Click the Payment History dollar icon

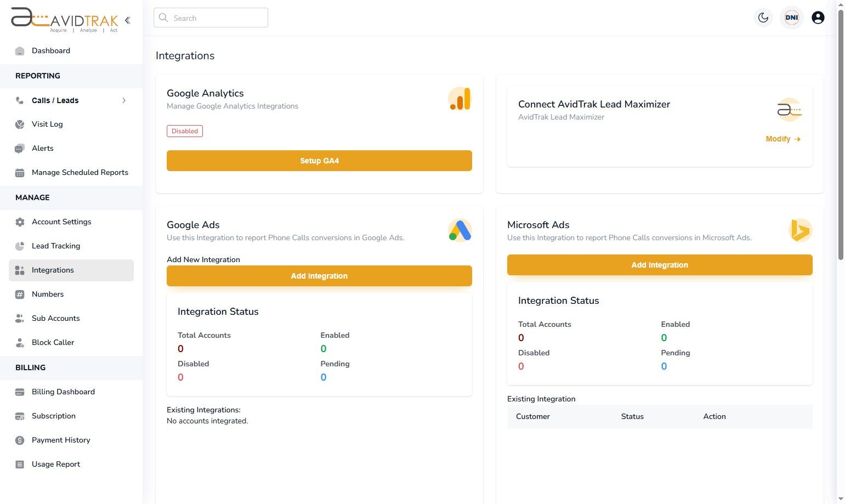[20, 440]
